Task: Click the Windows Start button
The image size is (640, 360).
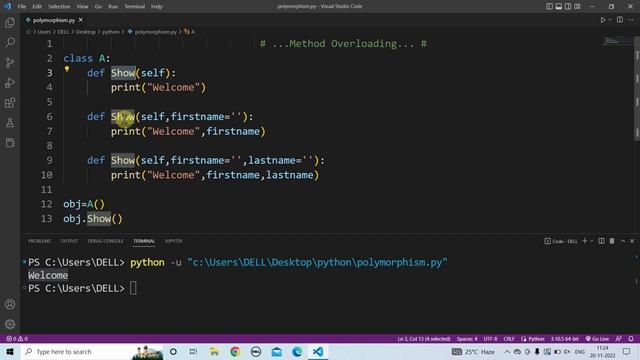Action: [10, 351]
